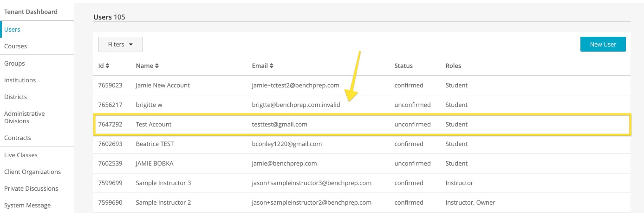Open user brigitte w row
The width and height of the screenshot is (644, 213).
pos(362,105)
